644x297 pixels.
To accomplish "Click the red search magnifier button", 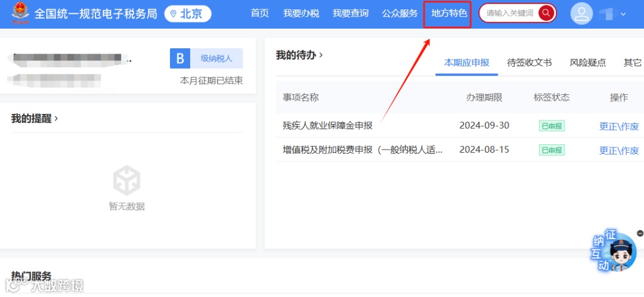I will point(546,13).
